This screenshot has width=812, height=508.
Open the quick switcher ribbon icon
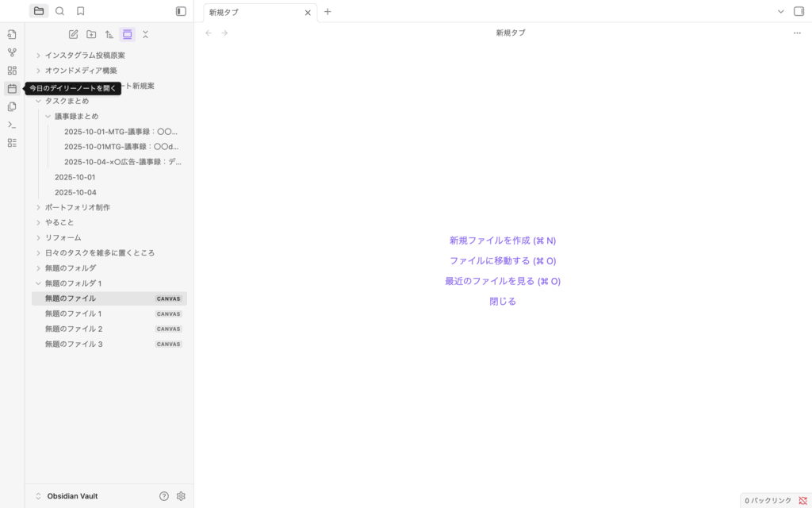click(x=12, y=34)
